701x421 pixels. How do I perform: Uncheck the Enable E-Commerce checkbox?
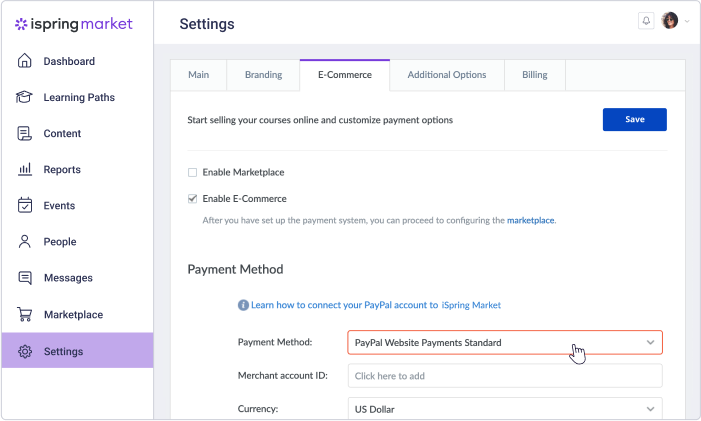[192, 199]
